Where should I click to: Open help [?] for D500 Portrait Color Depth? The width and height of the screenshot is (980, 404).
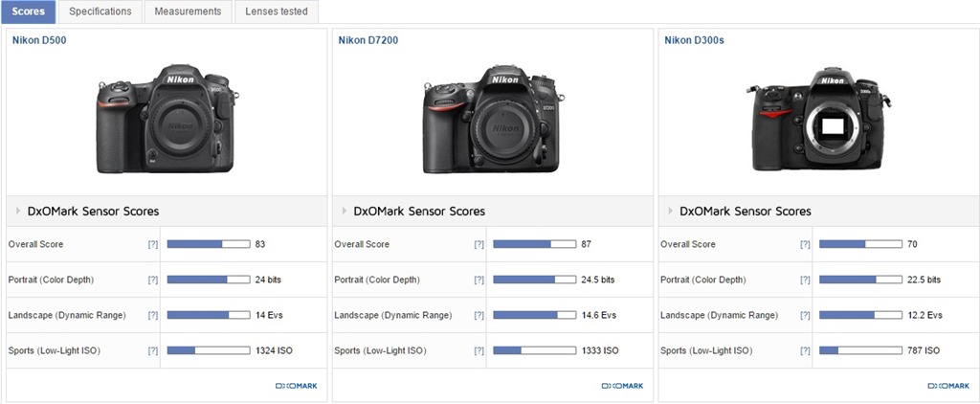click(152, 281)
